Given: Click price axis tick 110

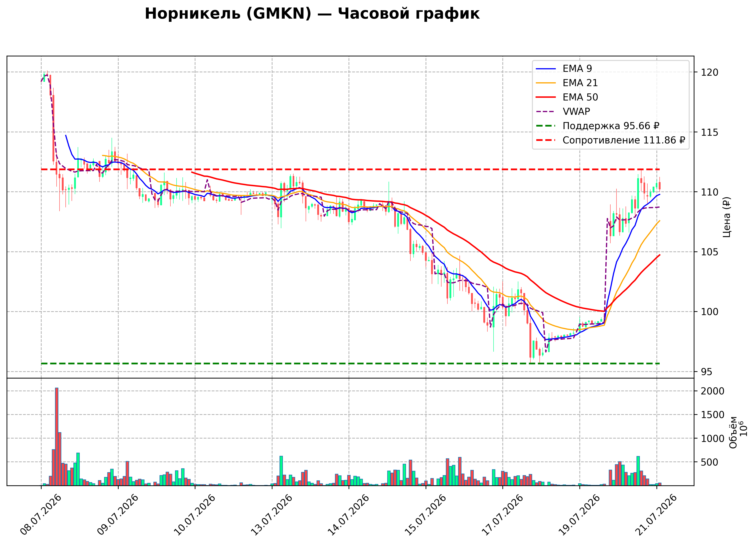Looking at the screenshot, I should coord(709,192).
